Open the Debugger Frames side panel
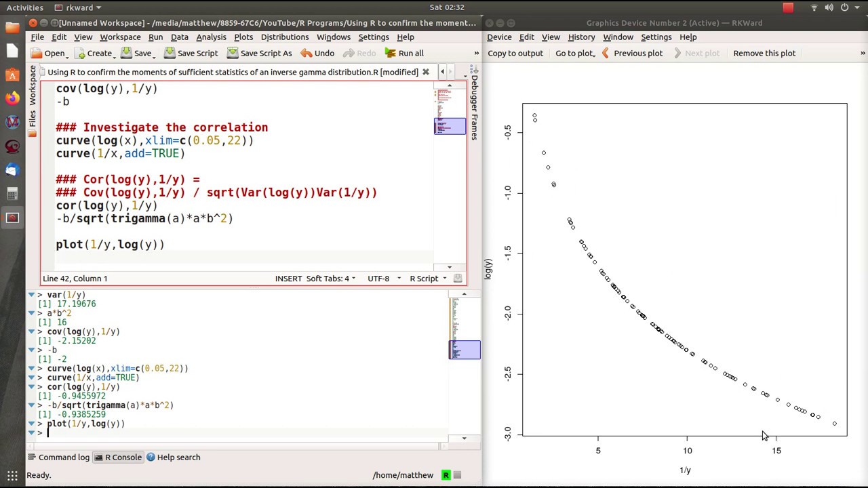This screenshot has height=488, width=868. tap(474, 103)
